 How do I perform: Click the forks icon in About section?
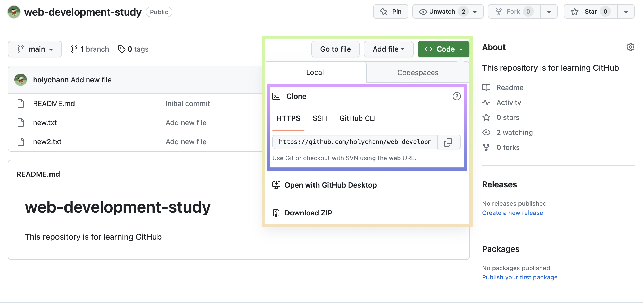point(486,147)
